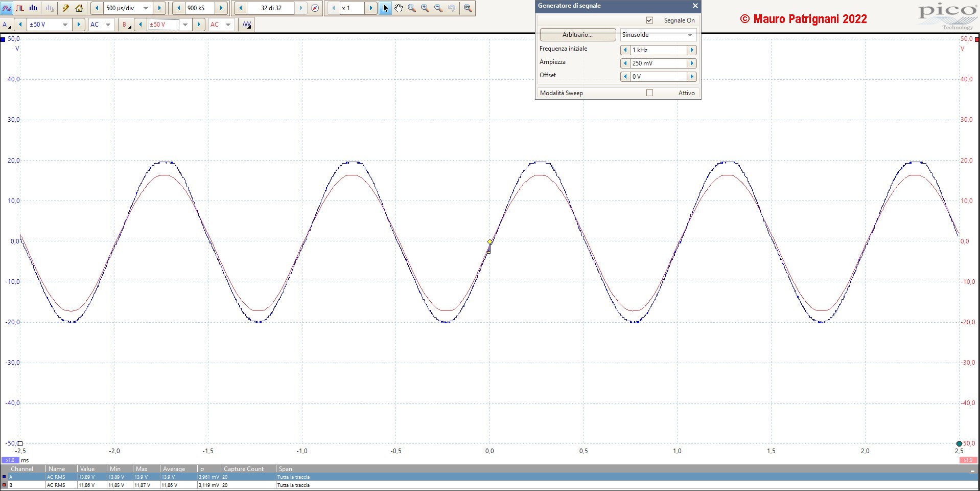Switch to persistence mode
Image resolution: width=980 pixels, height=491 pixels.
click(20, 8)
